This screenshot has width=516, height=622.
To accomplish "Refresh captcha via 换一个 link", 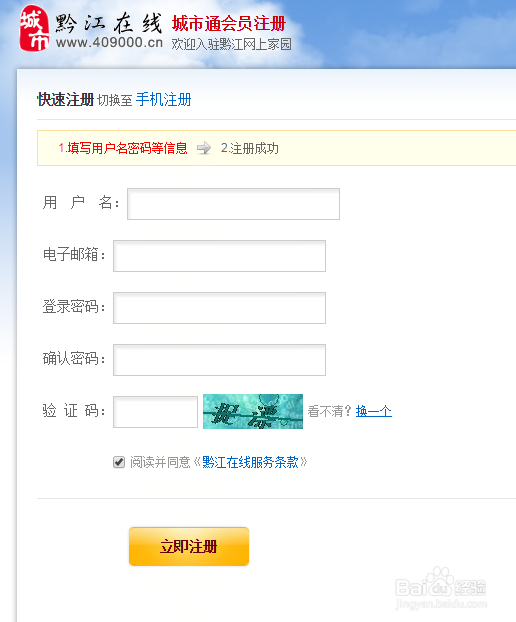I will 374,411.
